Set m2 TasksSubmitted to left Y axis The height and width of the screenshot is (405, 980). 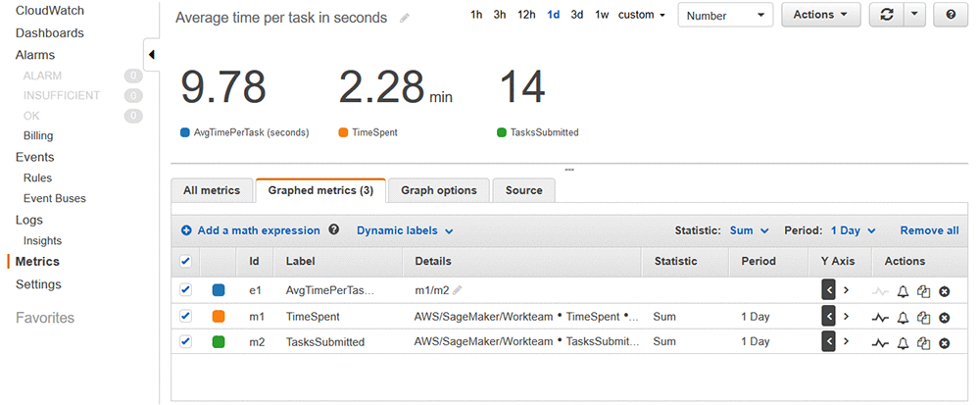coord(829,342)
